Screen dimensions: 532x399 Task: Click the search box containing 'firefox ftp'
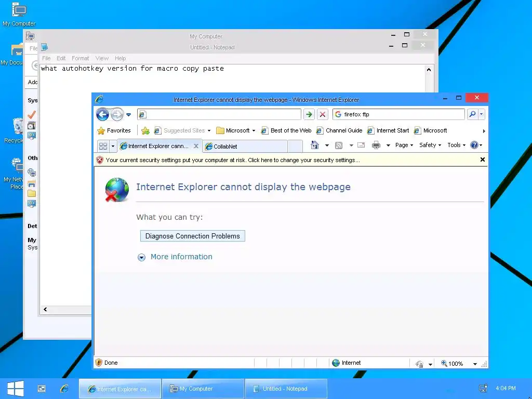[398, 114]
